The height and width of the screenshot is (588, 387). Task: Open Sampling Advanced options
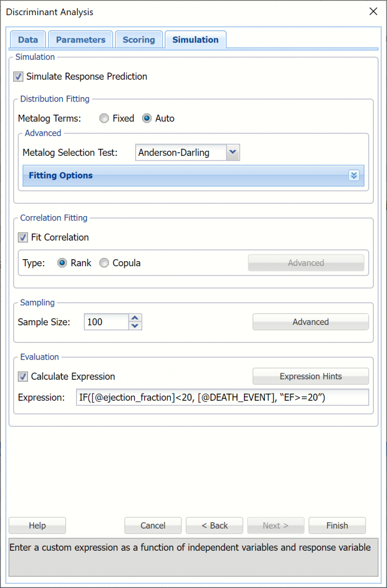[311, 322]
